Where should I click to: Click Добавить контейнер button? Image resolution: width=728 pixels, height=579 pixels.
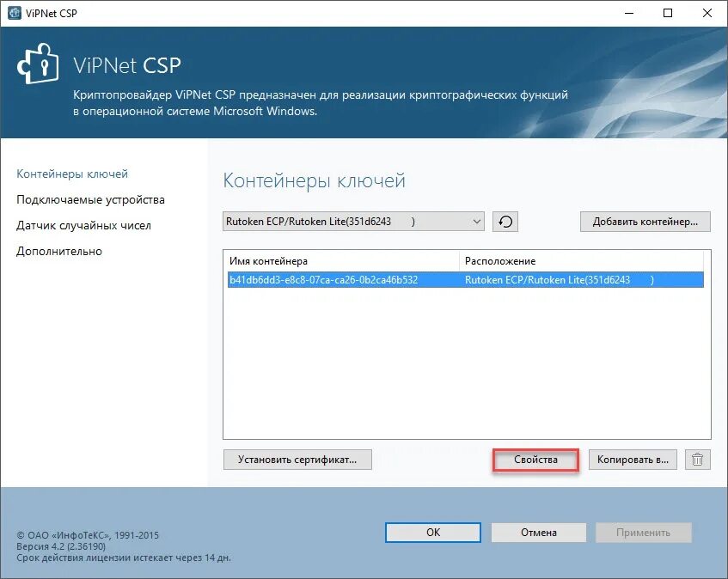pos(645,222)
